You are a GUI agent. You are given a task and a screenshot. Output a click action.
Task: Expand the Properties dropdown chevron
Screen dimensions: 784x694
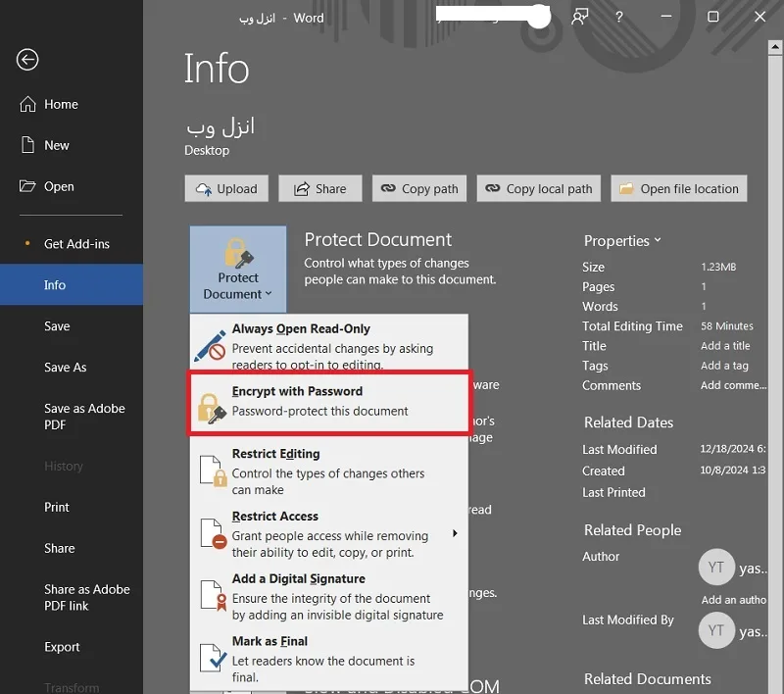click(658, 240)
